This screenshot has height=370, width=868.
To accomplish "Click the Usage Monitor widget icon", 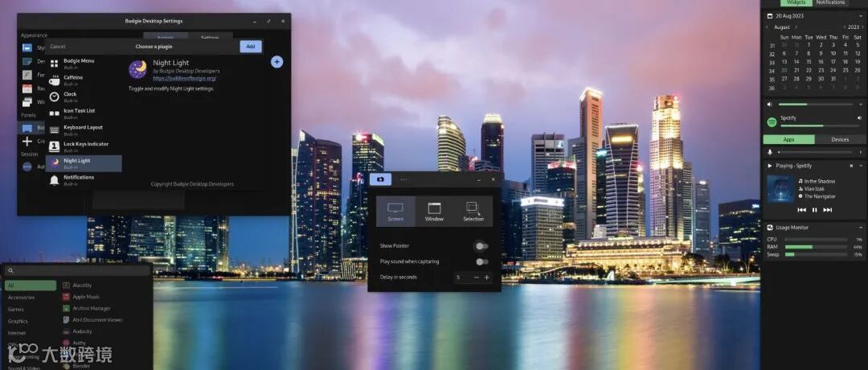I will tap(770, 228).
